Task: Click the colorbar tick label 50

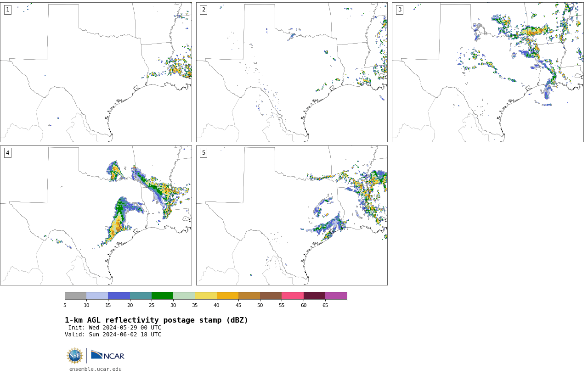Action: (x=260, y=305)
